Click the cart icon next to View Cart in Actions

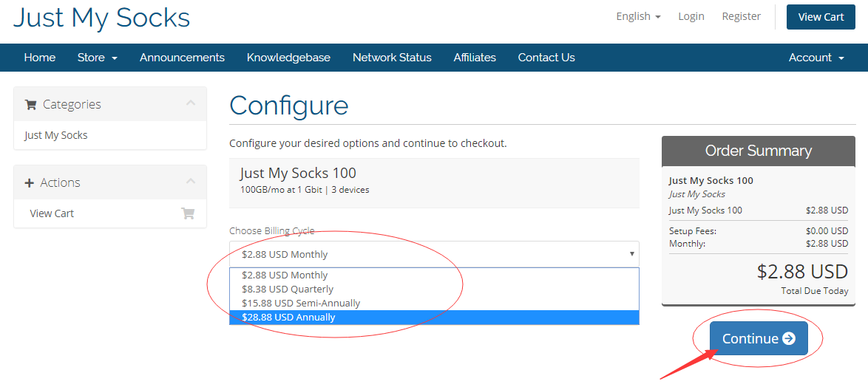(188, 213)
